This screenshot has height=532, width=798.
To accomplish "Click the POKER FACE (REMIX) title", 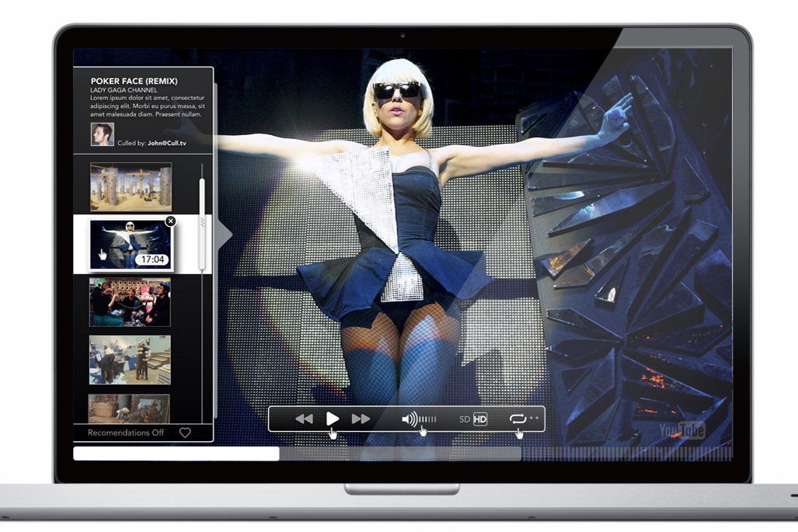I will (x=134, y=81).
